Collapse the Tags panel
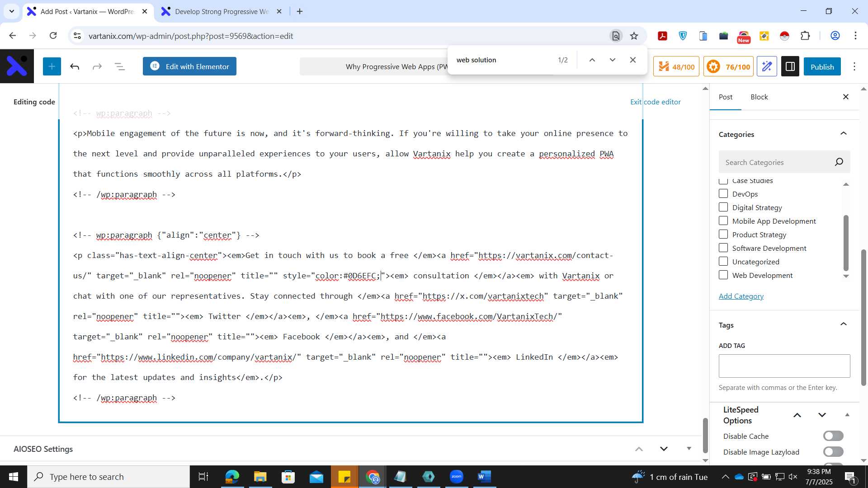 point(844,324)
